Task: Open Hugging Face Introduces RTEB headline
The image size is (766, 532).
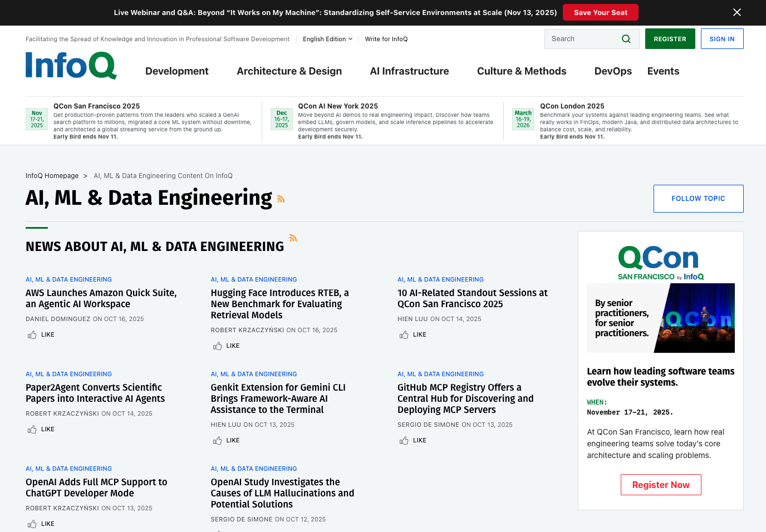Action: point(280,304)
